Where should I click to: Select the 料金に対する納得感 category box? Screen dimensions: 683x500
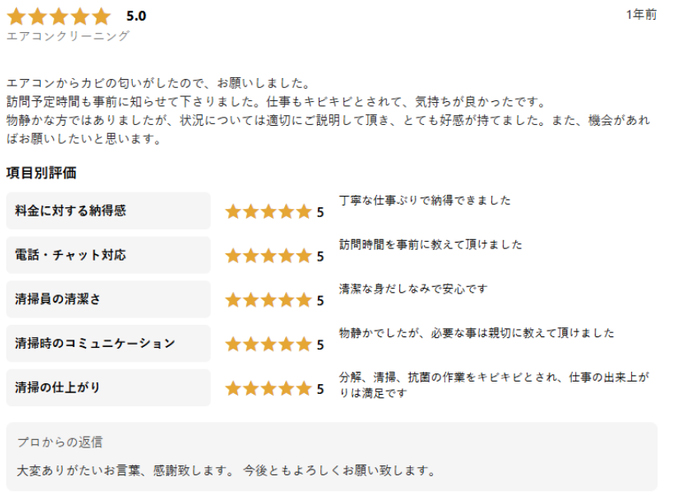108,211
